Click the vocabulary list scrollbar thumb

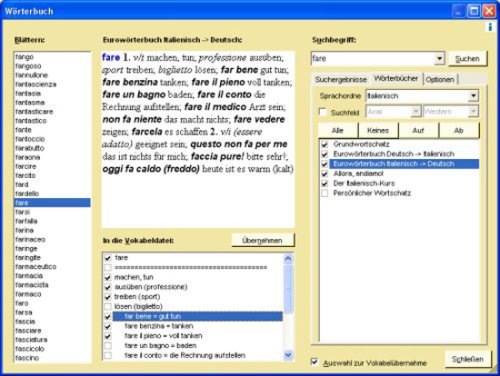pos(288,289)
